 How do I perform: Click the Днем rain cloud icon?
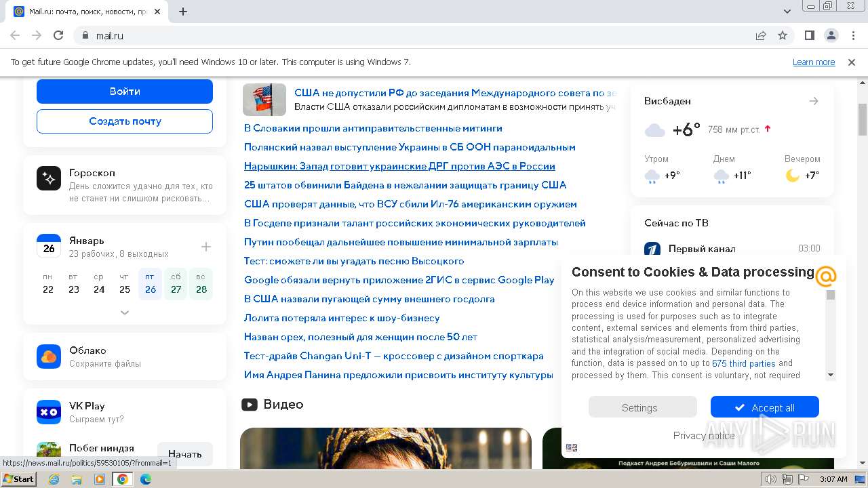pyautogui.click(x=722, y=176)
